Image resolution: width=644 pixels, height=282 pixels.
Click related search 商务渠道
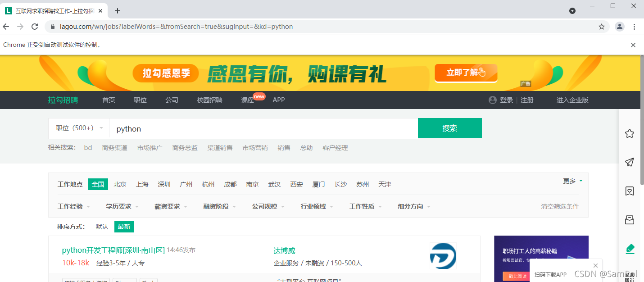point(115,148)
